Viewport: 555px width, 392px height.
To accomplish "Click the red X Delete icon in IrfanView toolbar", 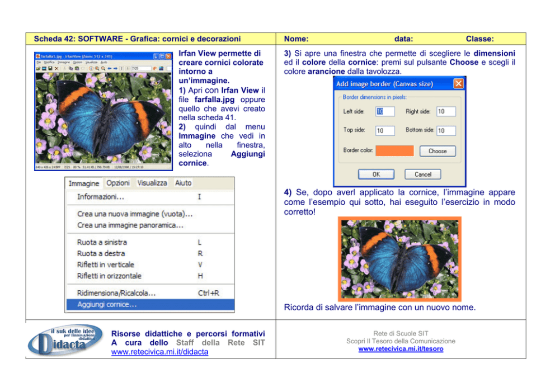I will [57, 68].
